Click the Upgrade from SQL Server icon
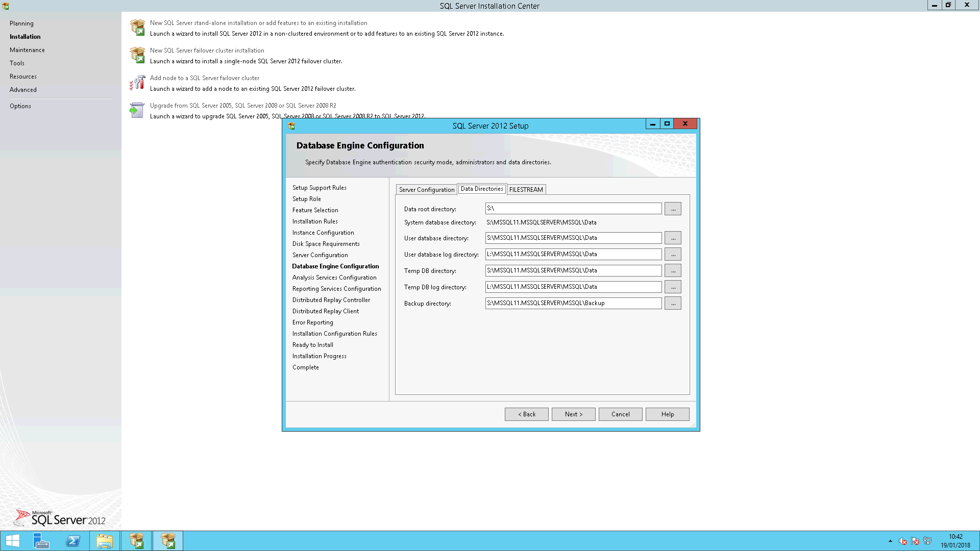980x551 pixels. click(x=137, y=110)
